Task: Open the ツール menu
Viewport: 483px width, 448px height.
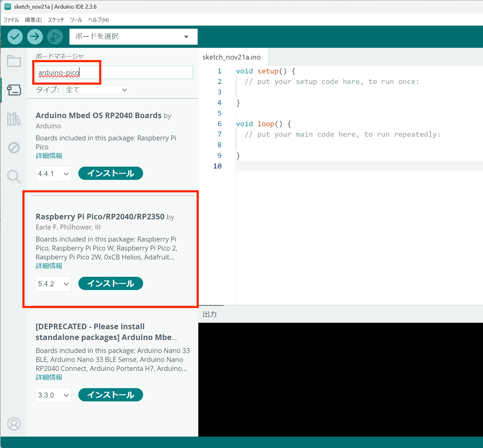Action: pos(76,20)
